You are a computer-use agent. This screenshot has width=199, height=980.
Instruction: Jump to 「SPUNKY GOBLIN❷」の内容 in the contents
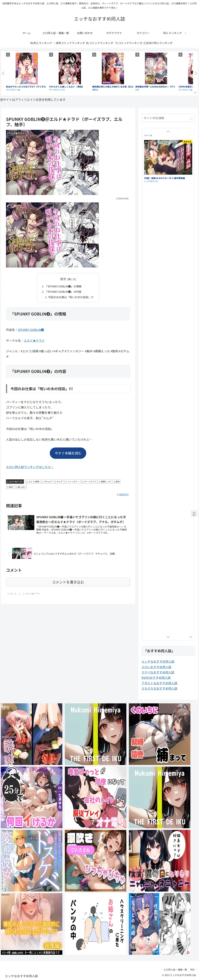(x=63, y=292)
